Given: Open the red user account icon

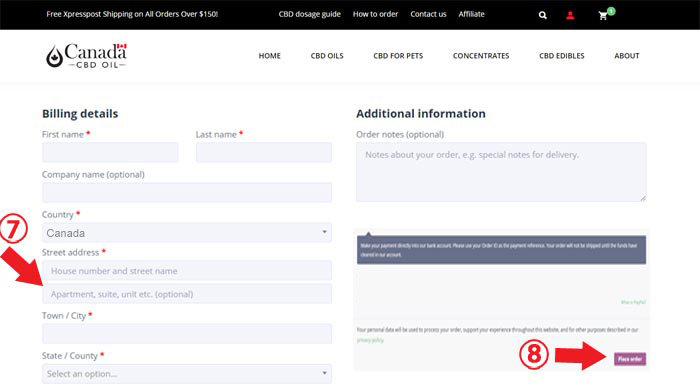Looking at the screenshot, I should coord(570,15).
